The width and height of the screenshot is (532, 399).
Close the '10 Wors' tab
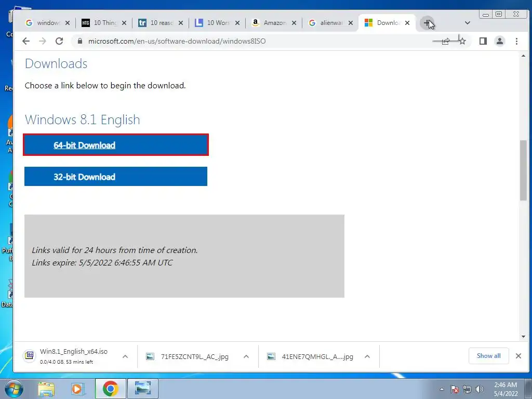pos(237,23)
